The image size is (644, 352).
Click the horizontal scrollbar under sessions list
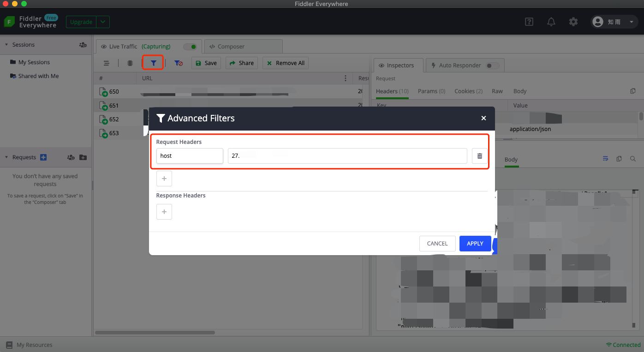[155, 332]
